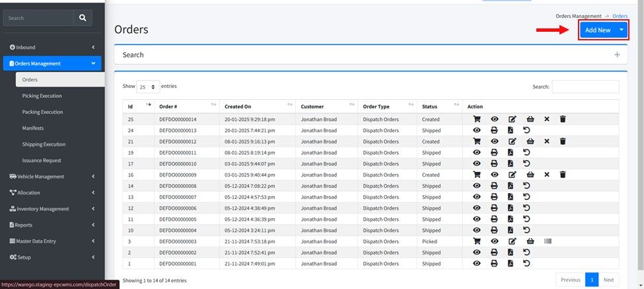Click the cart icon for order DEFDO00000003
644x289 pixels.
477,241
